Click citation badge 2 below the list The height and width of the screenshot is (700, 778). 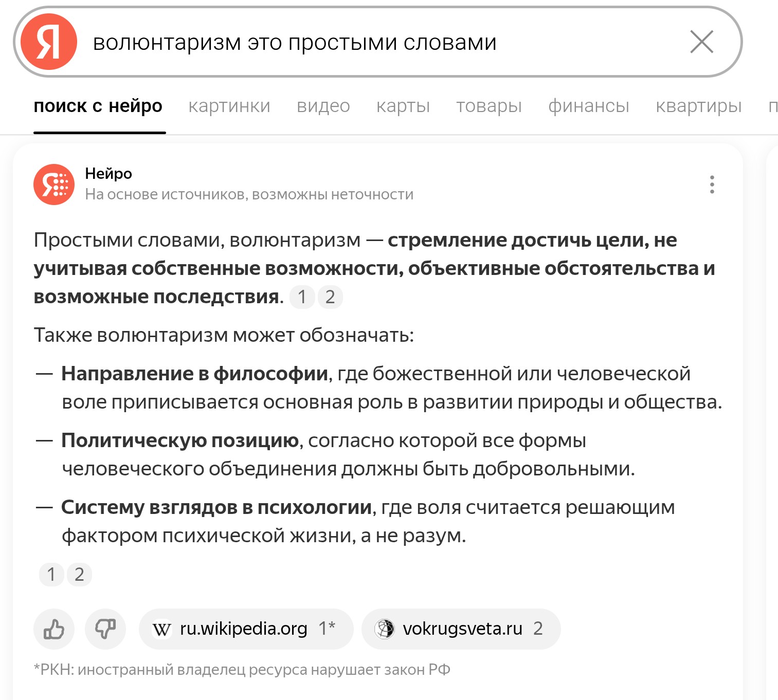(79, 575)
